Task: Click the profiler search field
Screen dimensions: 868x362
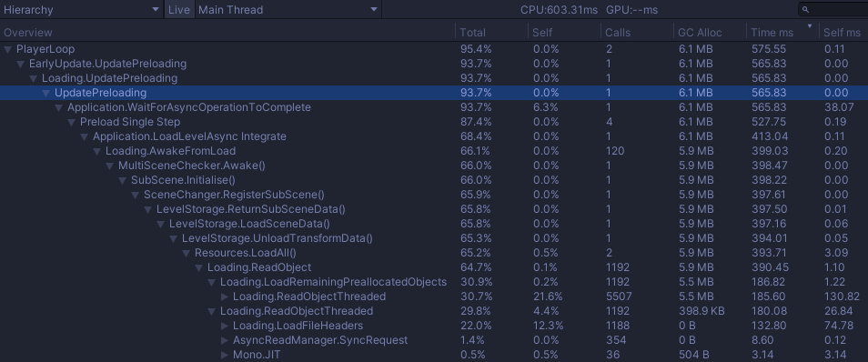Action: coord(833,9)
